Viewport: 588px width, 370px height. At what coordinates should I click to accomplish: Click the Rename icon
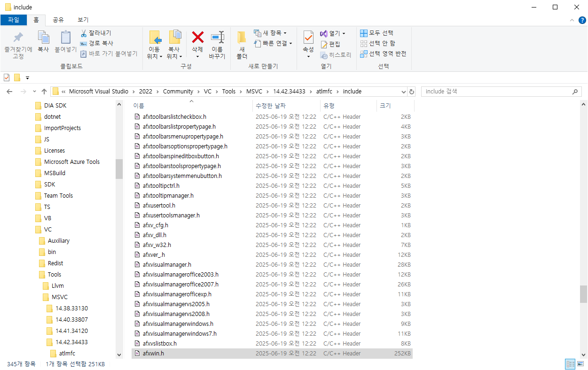[x=217, y=38]
